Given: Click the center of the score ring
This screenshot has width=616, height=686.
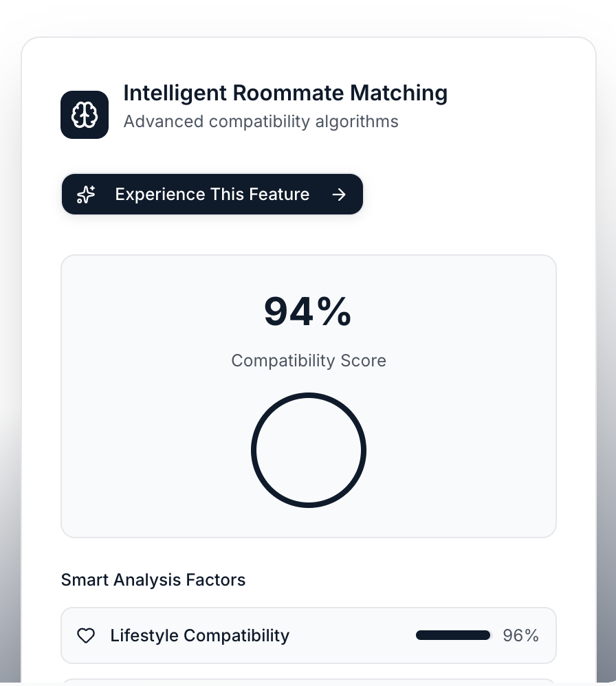Looking at the screenshot, I should [x=308, y=450].
